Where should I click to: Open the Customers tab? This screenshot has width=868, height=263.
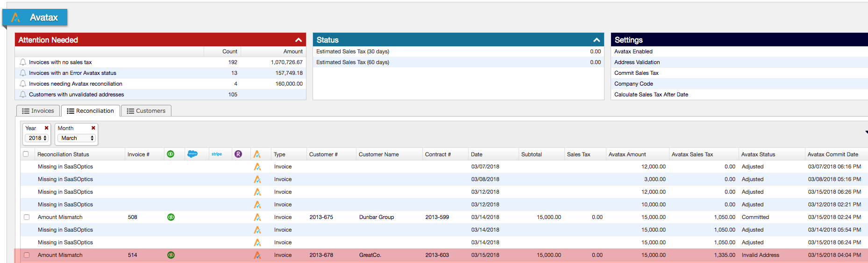(146, 111)
